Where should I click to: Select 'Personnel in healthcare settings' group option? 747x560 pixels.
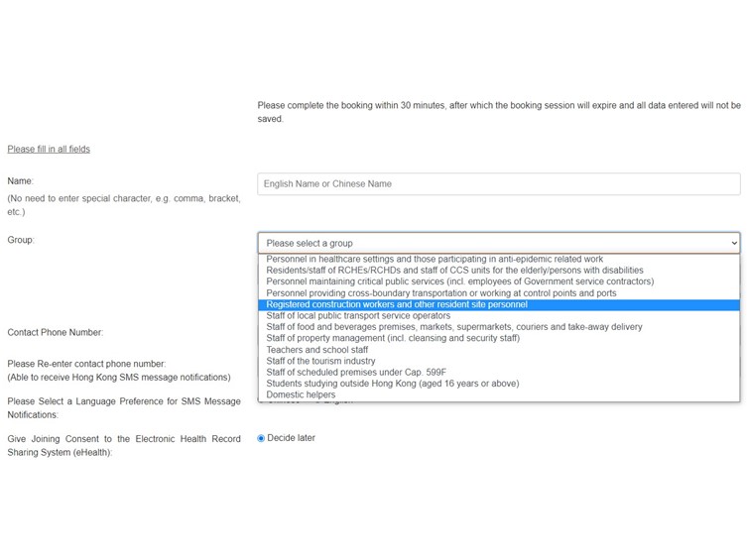(499, 259)
